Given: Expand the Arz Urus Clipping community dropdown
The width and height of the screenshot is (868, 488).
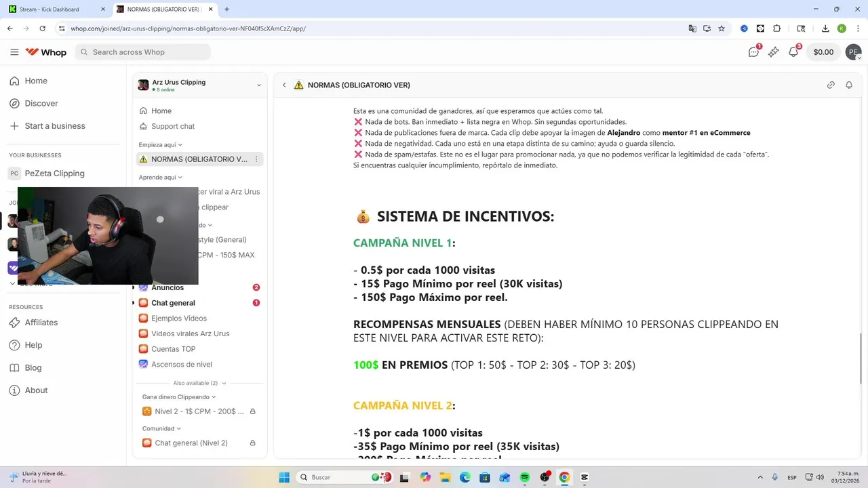Looking at the screenshot, I should tap(258, 85).
